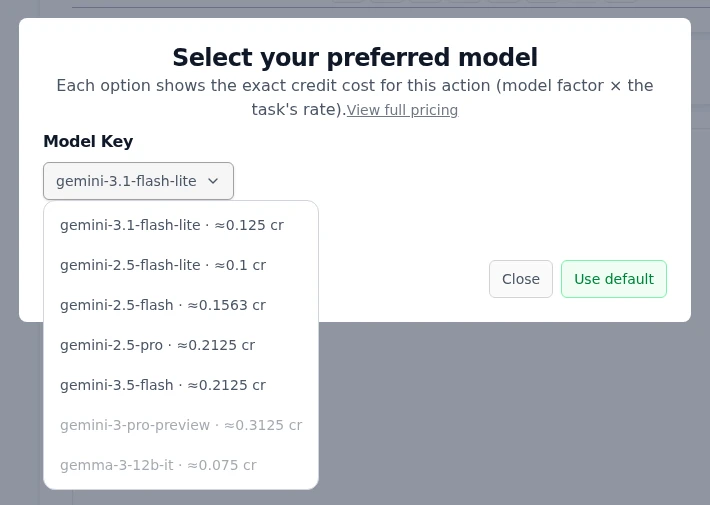Close the model selection dialog

(521, 279)
